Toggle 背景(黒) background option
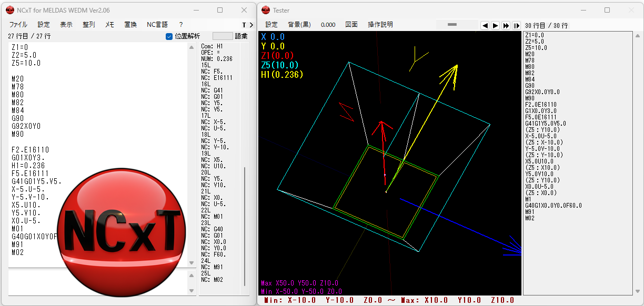644x306 pixels. click(x=299, y=25)
